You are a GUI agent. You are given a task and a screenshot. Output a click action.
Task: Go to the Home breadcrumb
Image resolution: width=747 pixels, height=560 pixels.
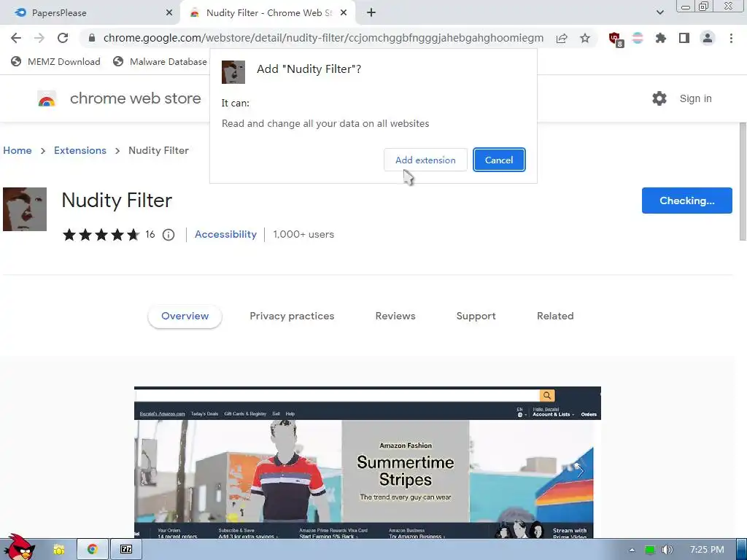[x=18, y=150]
